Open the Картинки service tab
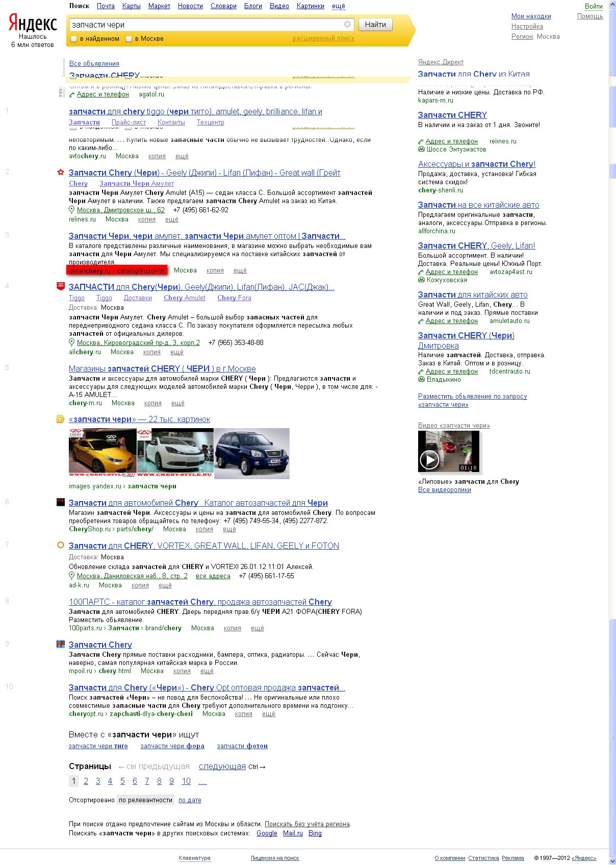616x865 pixels. click(x=311, y=6)
